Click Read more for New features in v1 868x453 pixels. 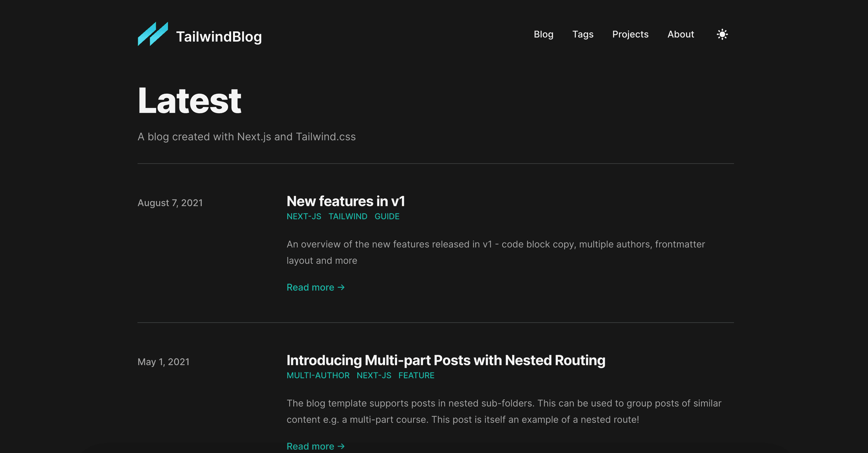pos(310,287)
